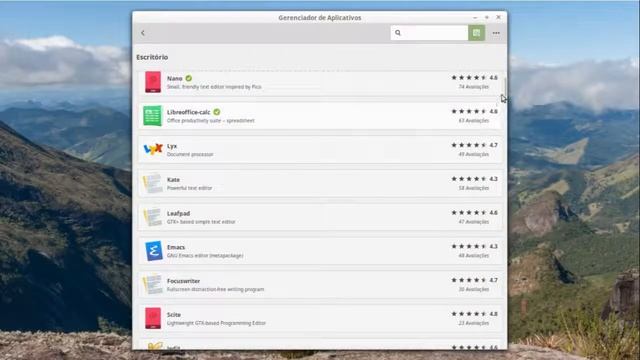640x360 pixels.
Task: Click the Lyx logo icon
Action: tap(153, 149)
